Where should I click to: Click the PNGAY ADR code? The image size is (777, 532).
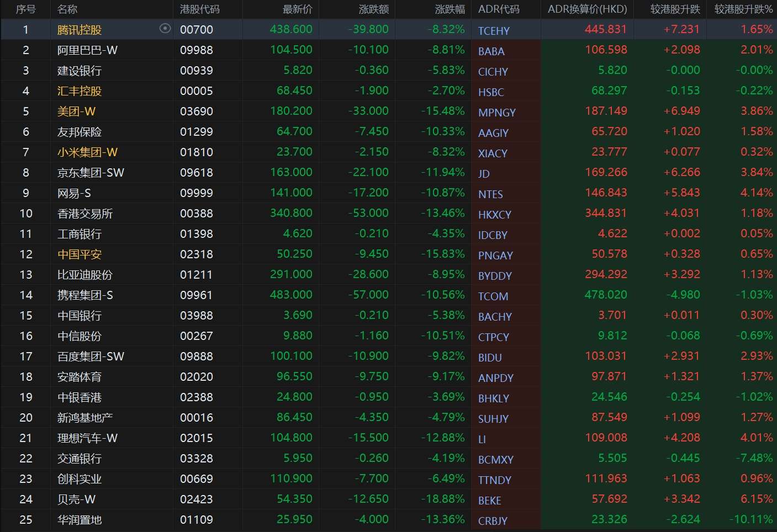coord(495,256)
